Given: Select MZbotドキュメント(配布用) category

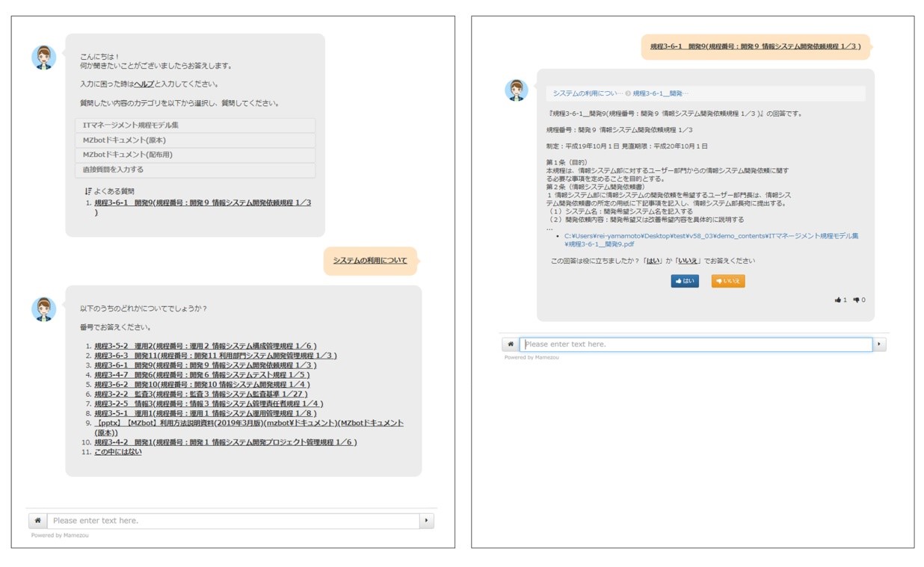Looking at the screenshot, I should pos(195,155).
